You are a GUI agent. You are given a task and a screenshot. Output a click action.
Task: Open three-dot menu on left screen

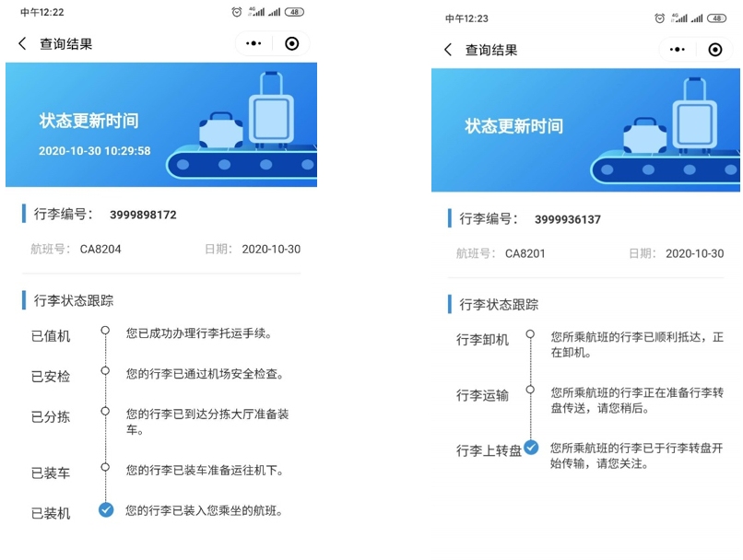tap(254, 43)
